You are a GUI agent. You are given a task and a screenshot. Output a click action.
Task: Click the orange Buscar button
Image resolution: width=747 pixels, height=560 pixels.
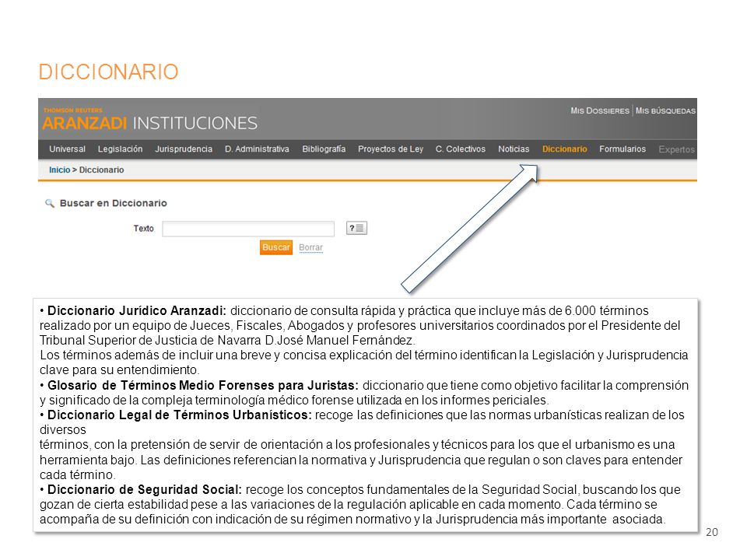pyautogui.click(x=275, y=247)
